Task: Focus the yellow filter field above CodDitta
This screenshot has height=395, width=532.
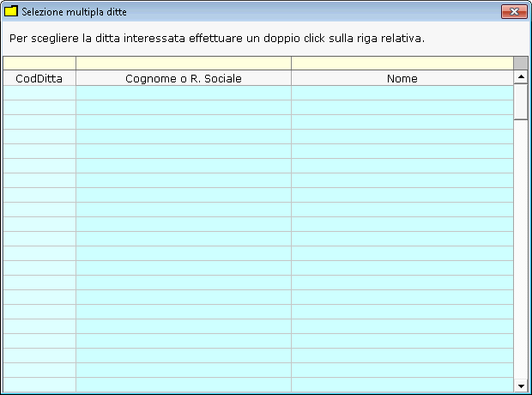Action: [x=39, y=63]
